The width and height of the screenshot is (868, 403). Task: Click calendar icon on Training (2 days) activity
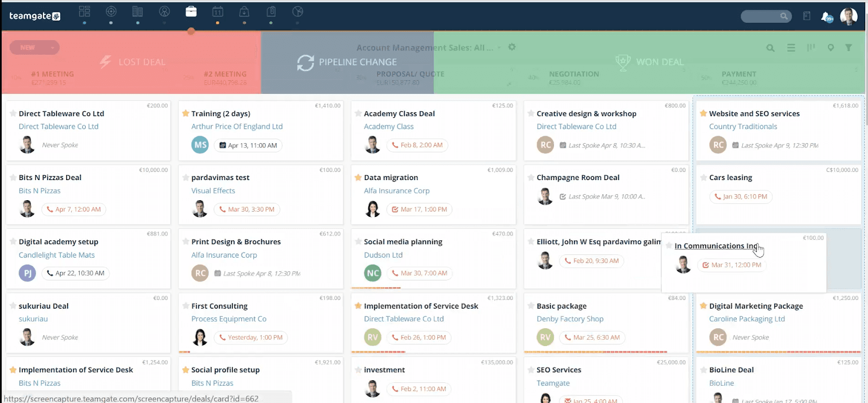(222, 145)
